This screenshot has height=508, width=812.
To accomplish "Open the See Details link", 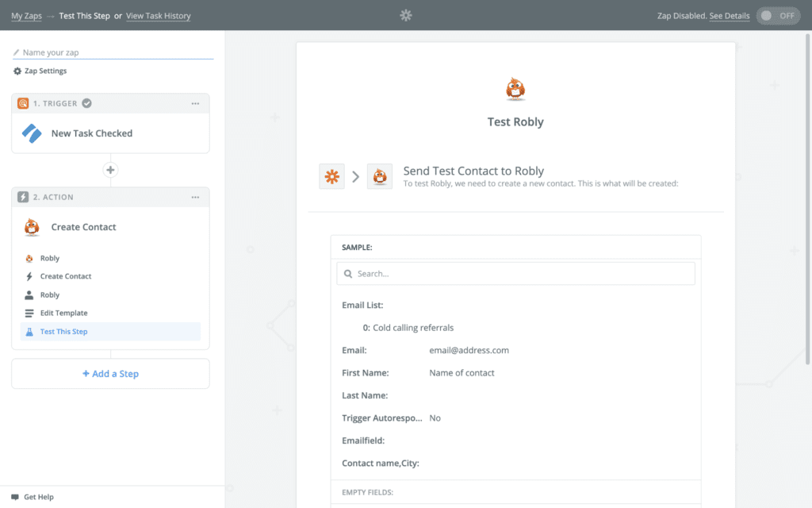I will (x=730, y=16).
